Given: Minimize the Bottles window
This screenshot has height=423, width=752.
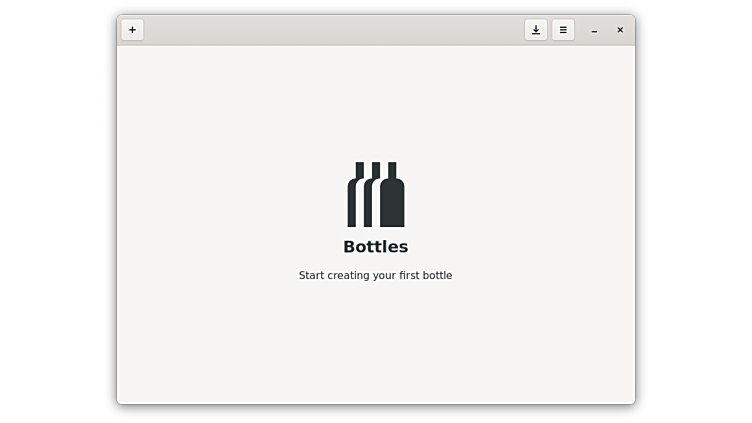Looking at the screenshot, I should pos(594,31).
